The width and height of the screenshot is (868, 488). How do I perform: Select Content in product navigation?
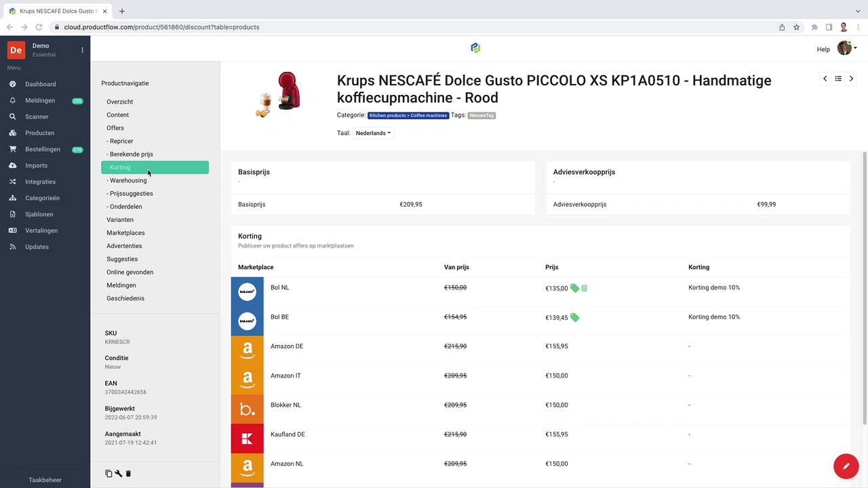[117, 115]
